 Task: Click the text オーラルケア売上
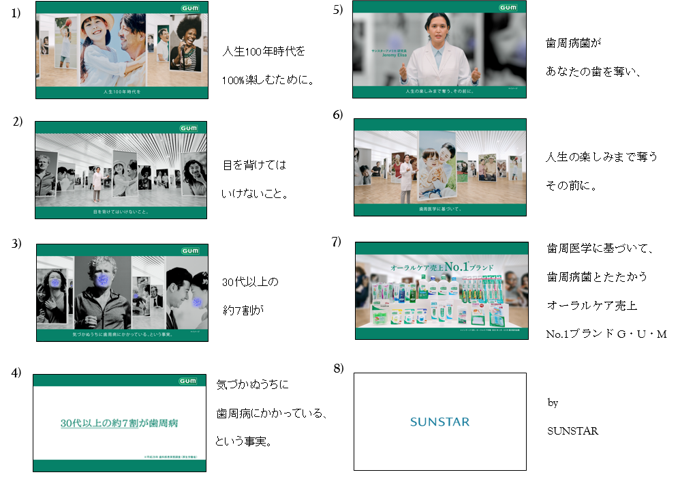(x=592, y=305)
